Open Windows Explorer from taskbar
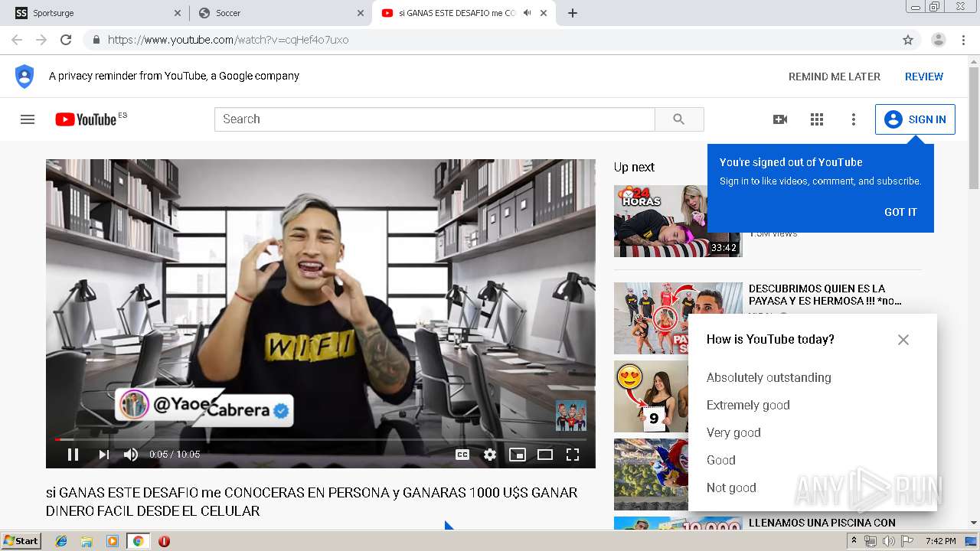The image size is (980, 551). click(x=87, y=541)
